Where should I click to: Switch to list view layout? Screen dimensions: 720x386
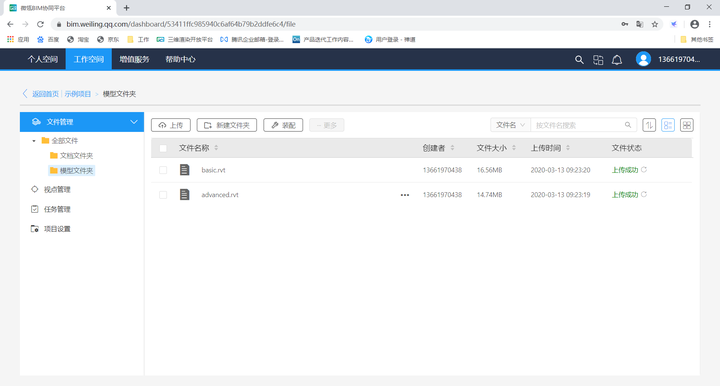tap(668, 125)
